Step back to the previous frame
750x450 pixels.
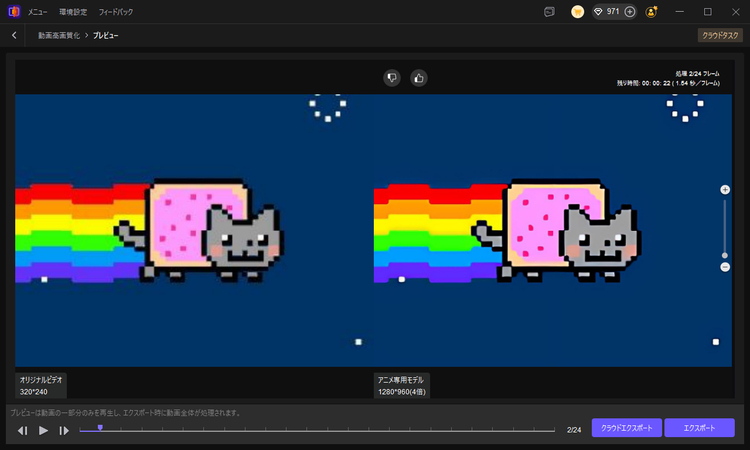pos(23,430)
